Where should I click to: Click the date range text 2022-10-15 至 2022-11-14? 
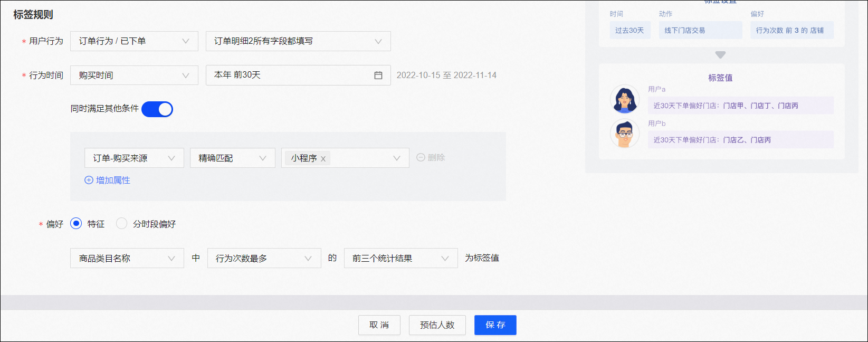pyautogui.click(x=446, y=75)
